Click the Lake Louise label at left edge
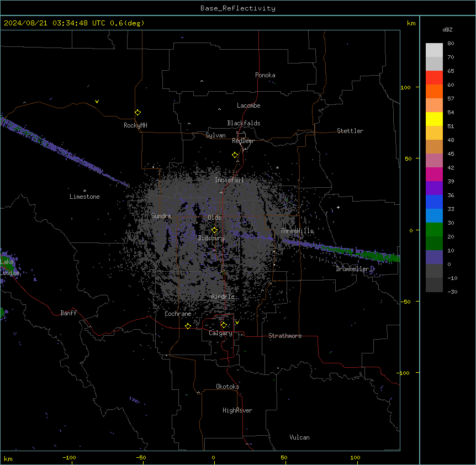The width and height of the screenshot is (476, 465). pos(10,267)
